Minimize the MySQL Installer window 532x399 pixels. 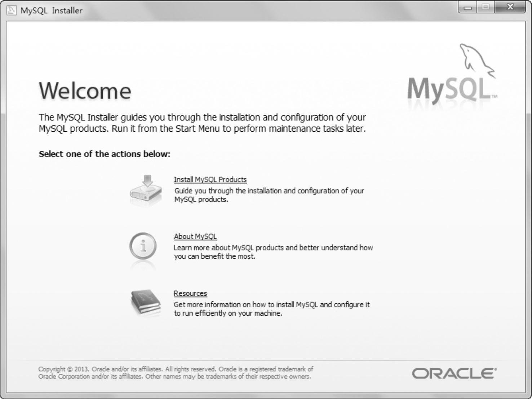coord(468,8)
